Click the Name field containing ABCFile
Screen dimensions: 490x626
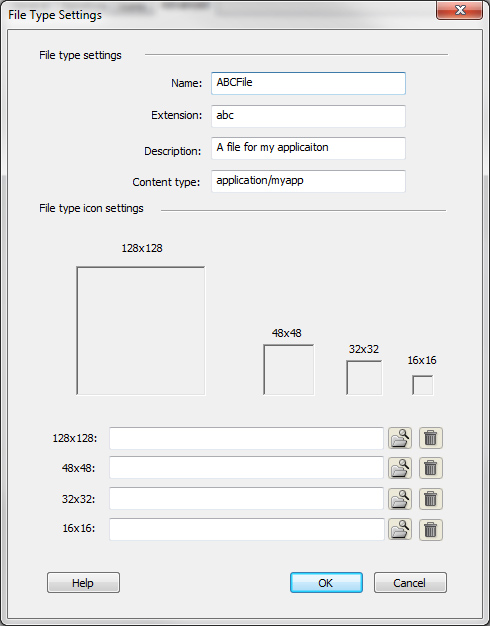[308, 83]
